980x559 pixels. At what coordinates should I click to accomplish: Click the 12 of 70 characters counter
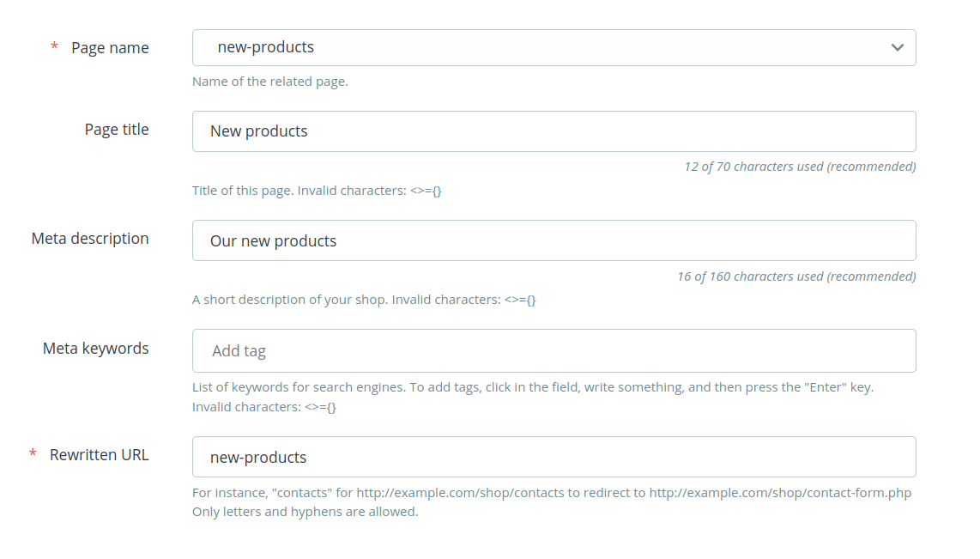(800, 167)
